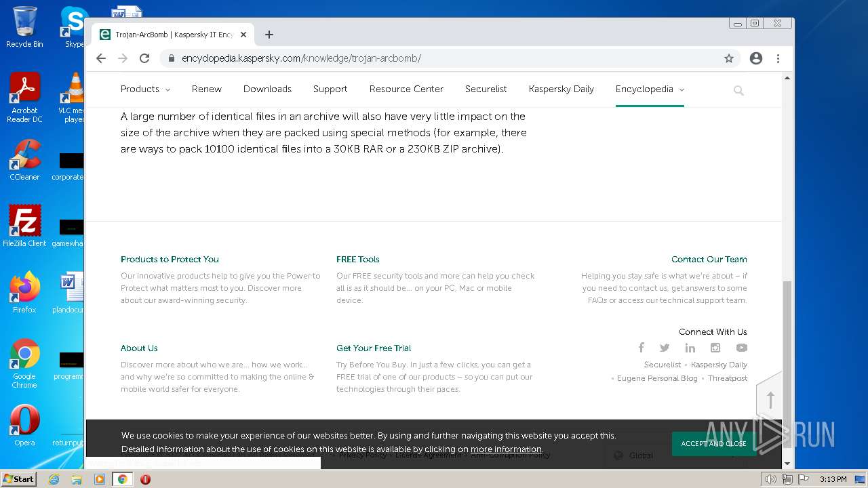Click the ACCEPT AND CLOSE cookie button

pyautogui.click(x=714, y=444)
